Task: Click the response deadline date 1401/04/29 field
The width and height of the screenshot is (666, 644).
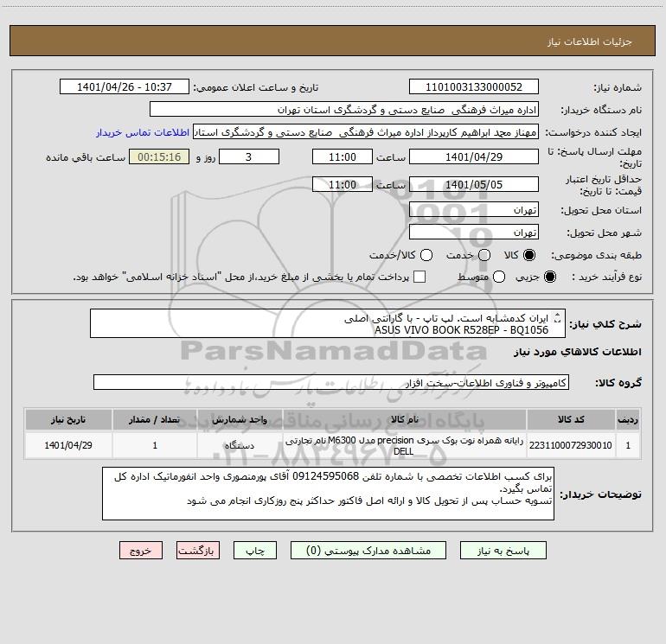Action: pos(474,156)
